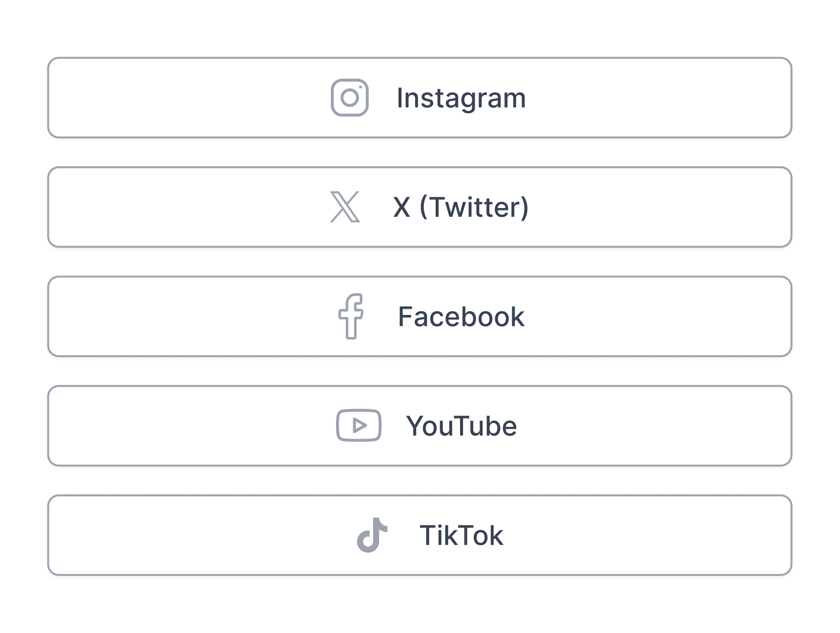This screenshot has width=840, height=633.
Task: Click the Facebook "f" icon
Action: (x=350, y=316)
